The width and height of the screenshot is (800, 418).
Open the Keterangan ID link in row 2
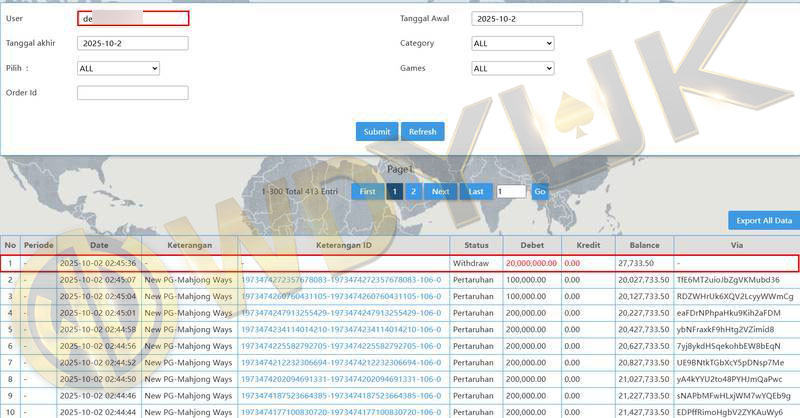(340, 280)
